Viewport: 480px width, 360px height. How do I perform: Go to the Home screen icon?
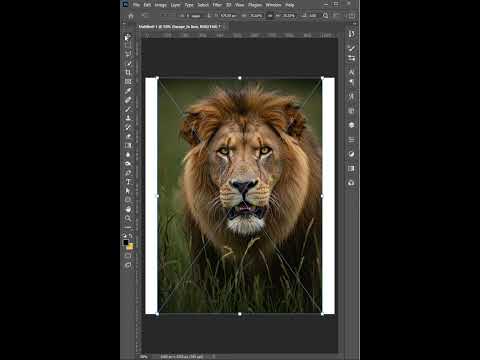(x=131, y=16)
